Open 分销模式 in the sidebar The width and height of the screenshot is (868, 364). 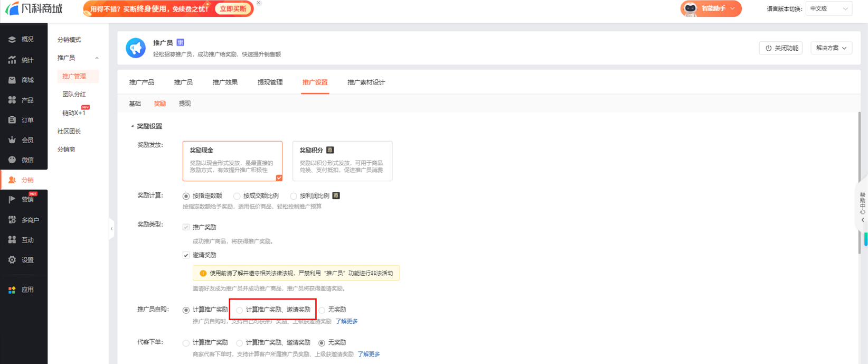(x=69, y=40)
